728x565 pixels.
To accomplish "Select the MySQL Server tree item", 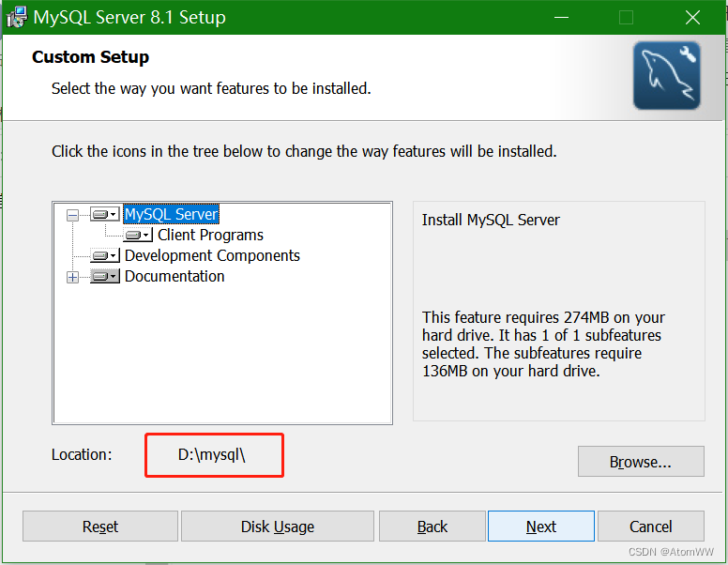I will (x=171, y=214).
